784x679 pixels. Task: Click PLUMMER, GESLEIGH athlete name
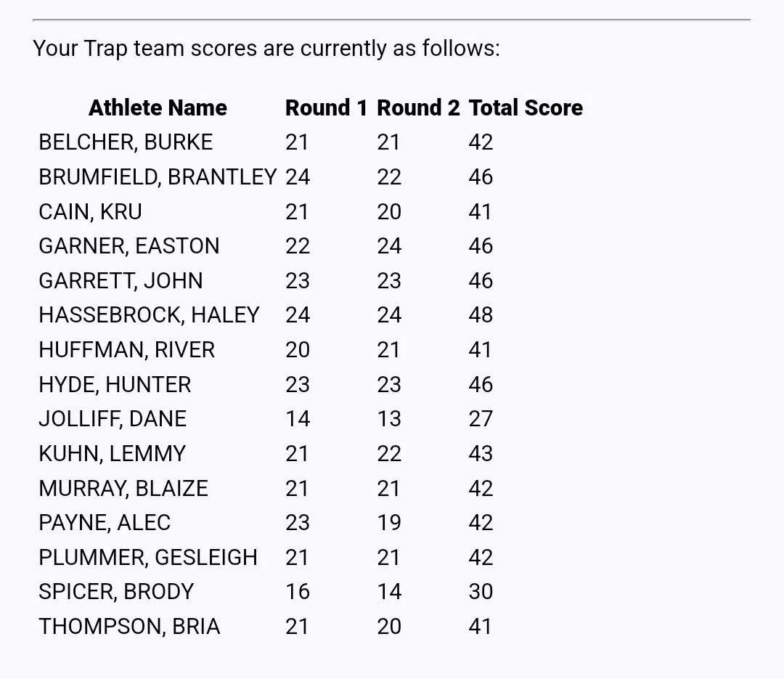tap(148, 557)
